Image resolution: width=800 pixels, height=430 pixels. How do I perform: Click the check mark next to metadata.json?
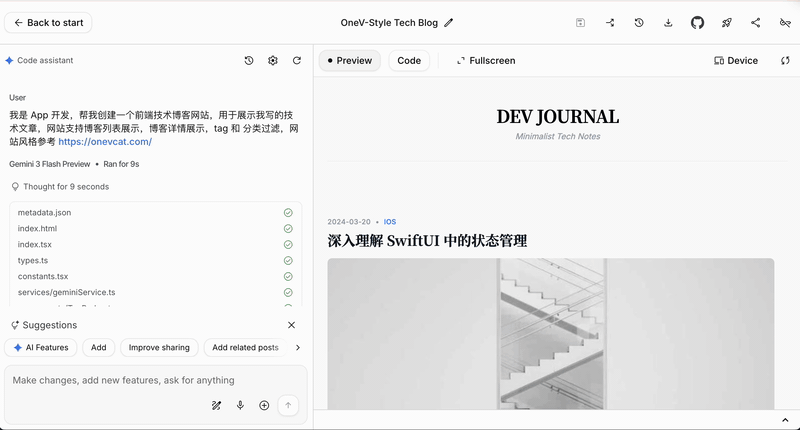(x=288, y=213)
